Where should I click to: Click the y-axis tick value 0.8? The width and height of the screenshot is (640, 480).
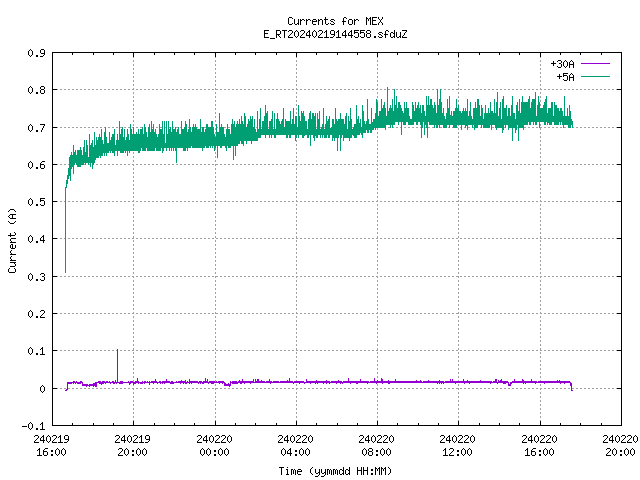click(36, 90)
